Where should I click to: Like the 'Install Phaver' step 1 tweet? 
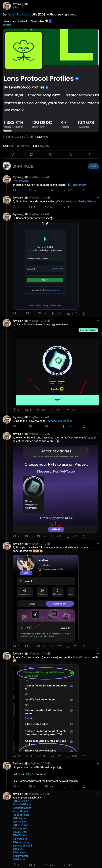coord(47,190)
